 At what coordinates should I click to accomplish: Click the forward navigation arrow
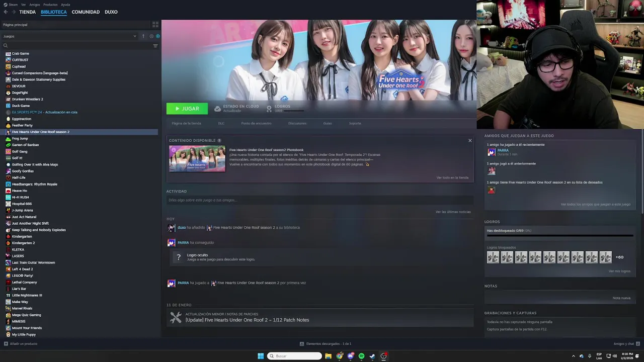(13, 12)
